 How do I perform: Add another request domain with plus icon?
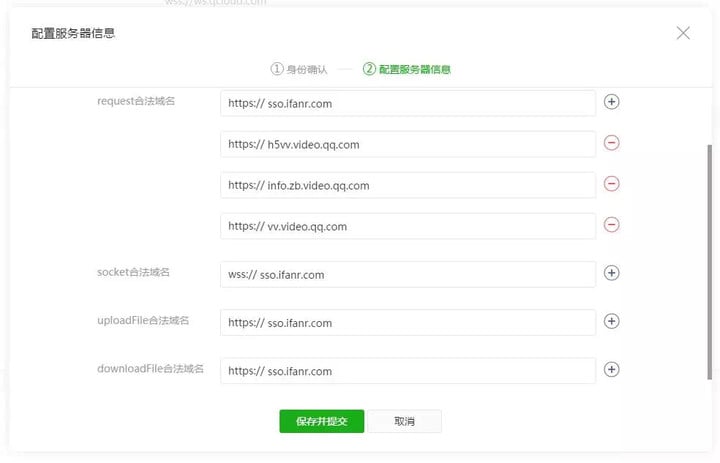click(x=611, y=102)
